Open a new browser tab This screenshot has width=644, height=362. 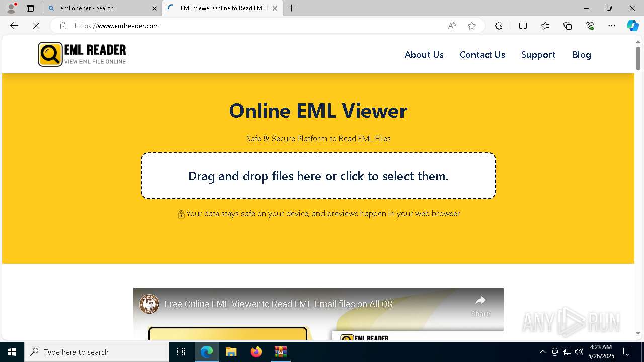click(292, 8)
